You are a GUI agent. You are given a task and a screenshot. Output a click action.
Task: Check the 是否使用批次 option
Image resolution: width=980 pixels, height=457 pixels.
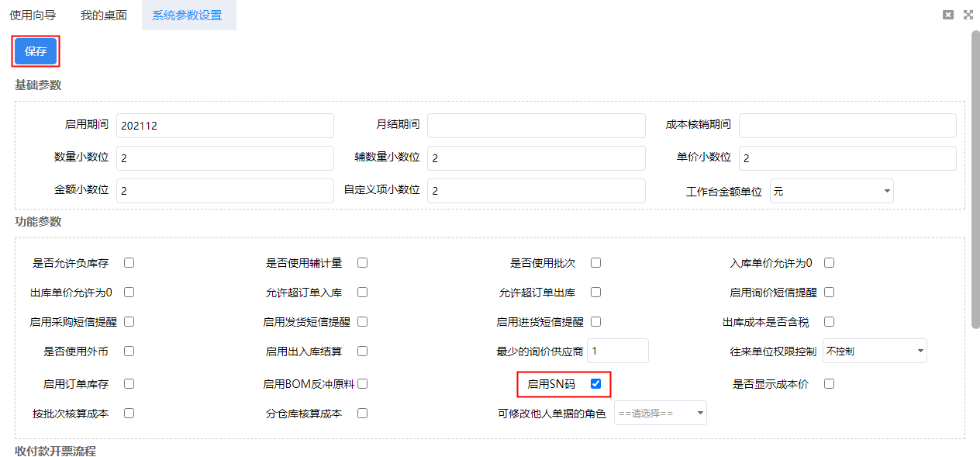595,262
